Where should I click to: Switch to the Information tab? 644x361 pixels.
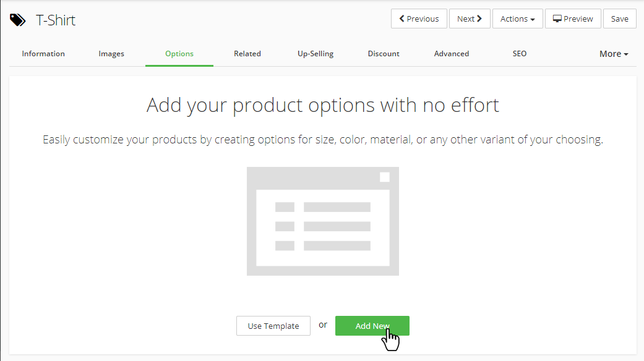click(x=43, y=54)
